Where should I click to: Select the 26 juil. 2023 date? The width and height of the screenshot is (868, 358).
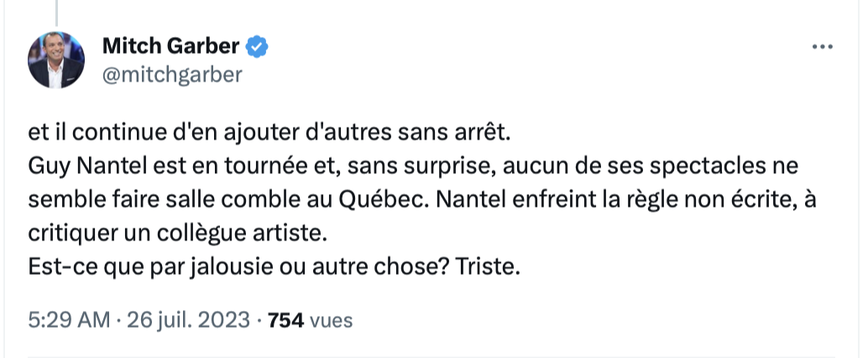[x=188, y=319]
